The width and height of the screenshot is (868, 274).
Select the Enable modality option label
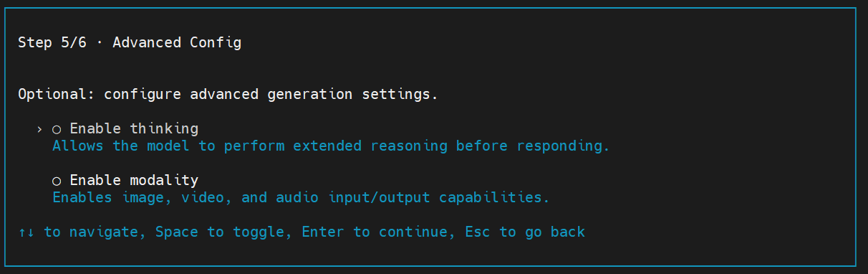(x=134, y=180)
